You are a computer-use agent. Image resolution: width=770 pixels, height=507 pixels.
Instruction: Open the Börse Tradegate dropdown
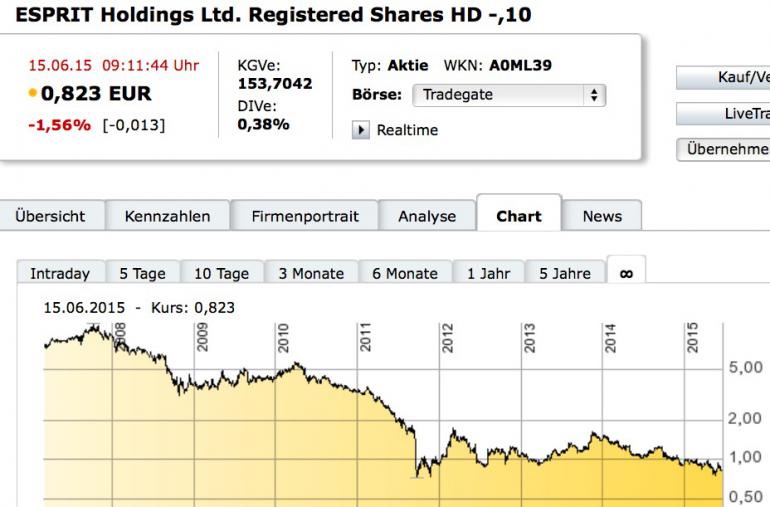(x=509, y=95)
